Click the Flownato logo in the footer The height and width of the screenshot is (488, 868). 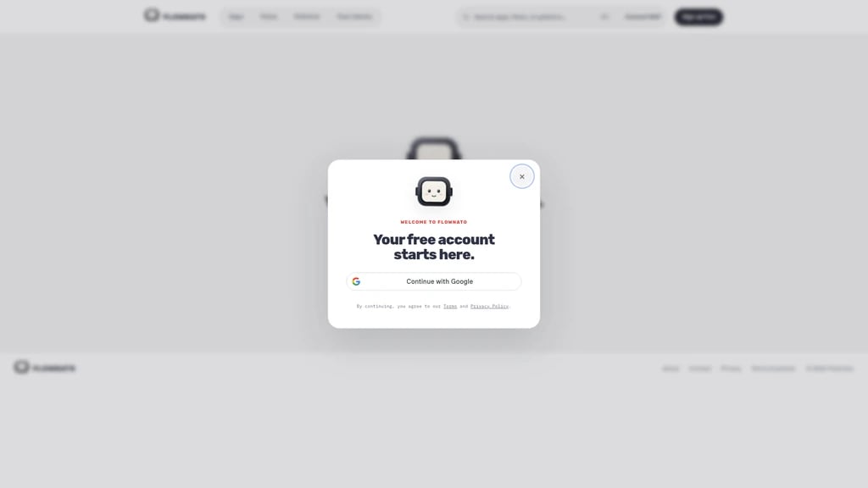coord(45,368)
